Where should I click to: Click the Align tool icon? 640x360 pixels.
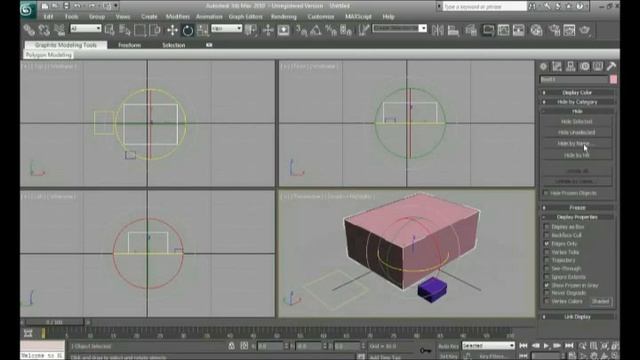pyautogui.click(x=453, y=30)
